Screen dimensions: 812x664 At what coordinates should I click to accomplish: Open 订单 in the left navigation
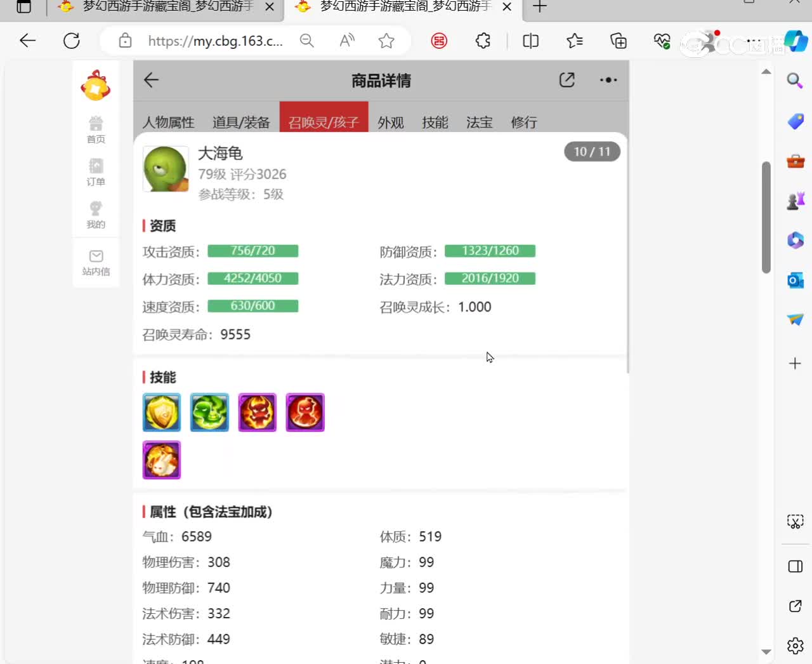pos(96,172)
